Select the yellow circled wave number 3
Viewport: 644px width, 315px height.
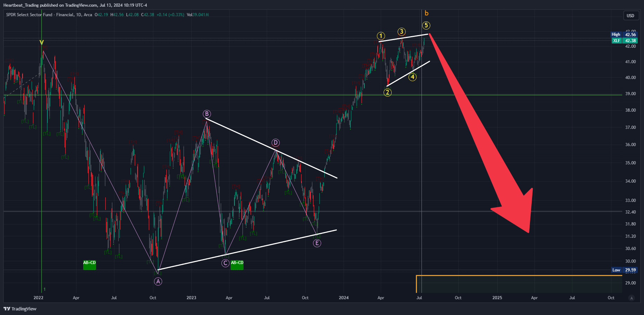pos(401,32)
